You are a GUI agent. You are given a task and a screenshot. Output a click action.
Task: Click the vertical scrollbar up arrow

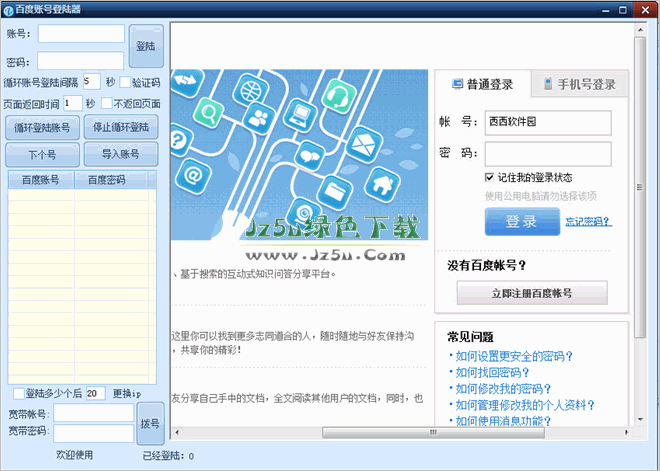click(x=640, y=30)
